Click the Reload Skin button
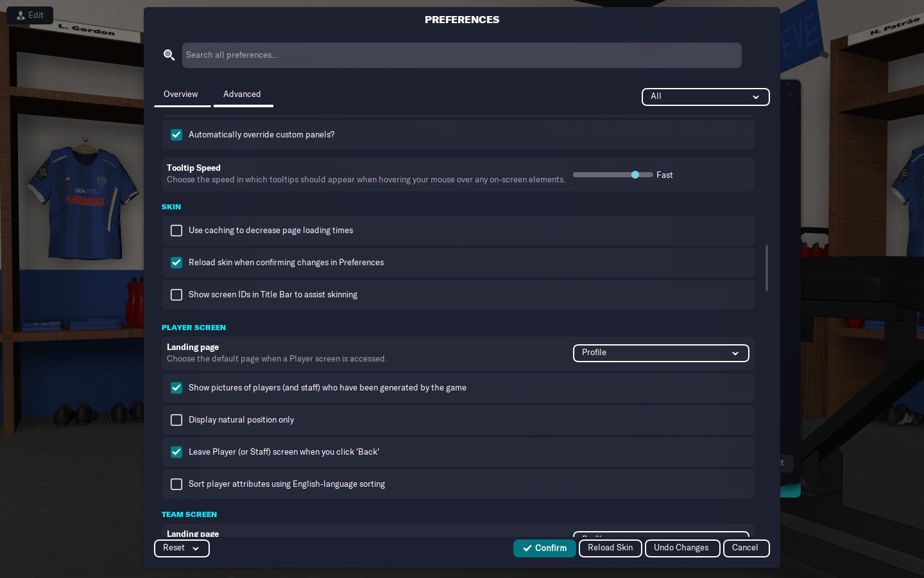Screen dimensions: 924x578 tap(610, 548)
